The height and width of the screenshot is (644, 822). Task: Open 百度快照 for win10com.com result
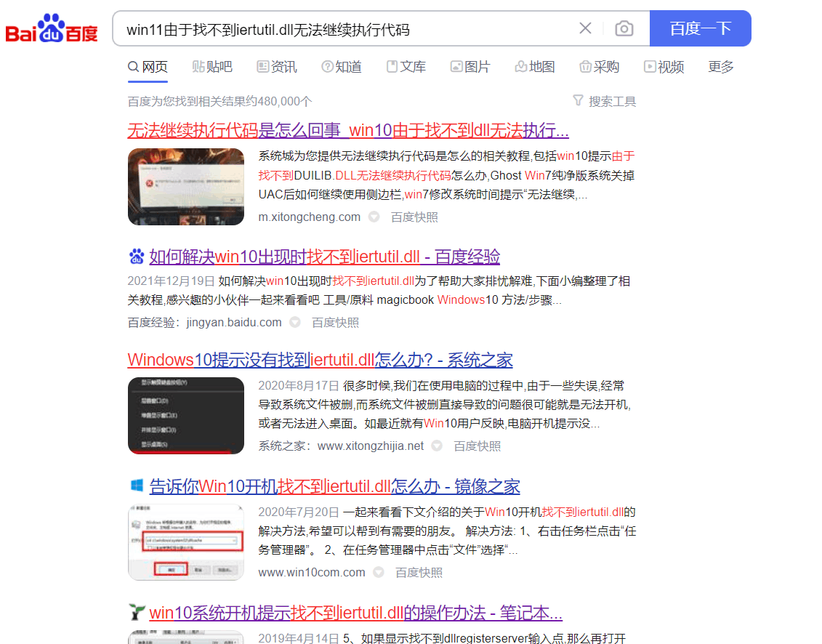(x=419, y=573)
